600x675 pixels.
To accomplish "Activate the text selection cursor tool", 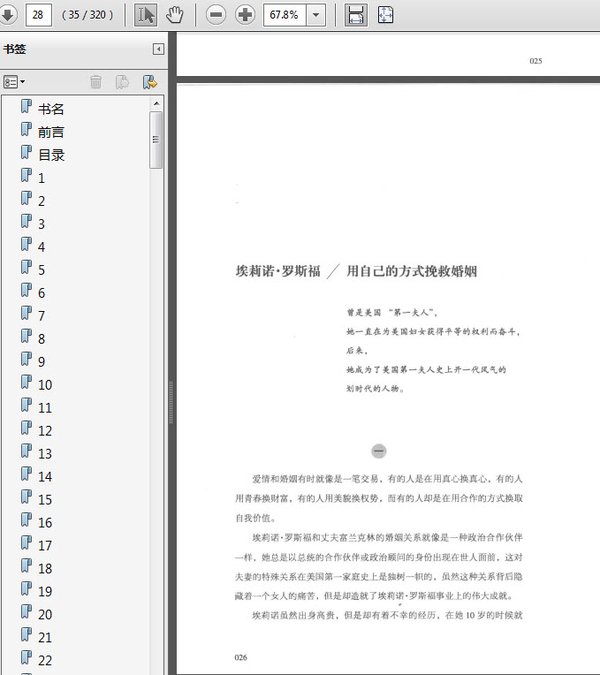I will pos(145,15).
